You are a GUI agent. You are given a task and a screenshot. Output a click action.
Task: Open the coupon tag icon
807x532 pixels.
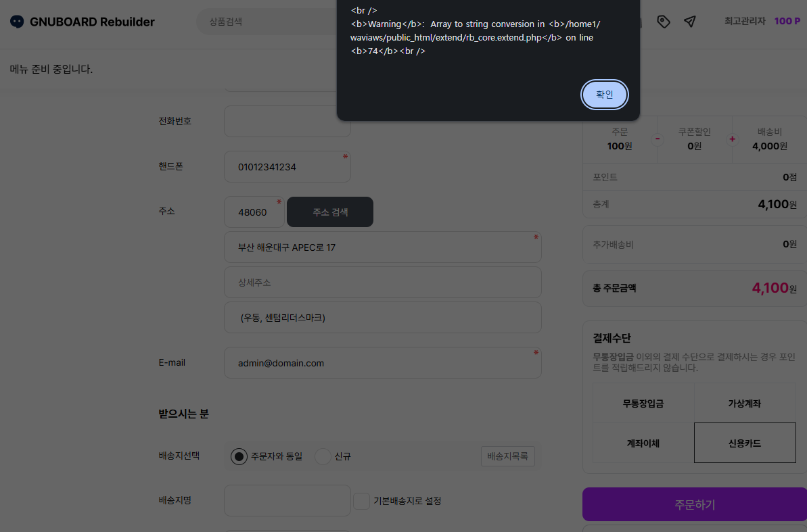click(x=664, y=22)
